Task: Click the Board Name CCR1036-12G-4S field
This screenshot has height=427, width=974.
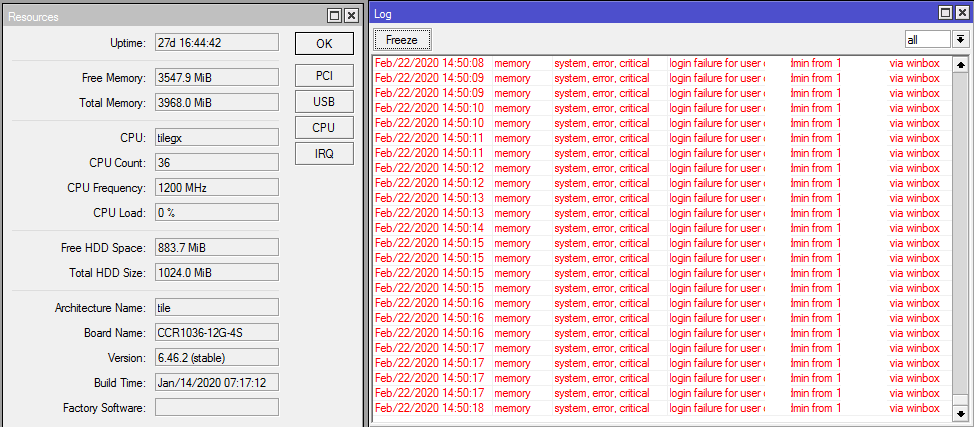Action: [x=217, y=332]
